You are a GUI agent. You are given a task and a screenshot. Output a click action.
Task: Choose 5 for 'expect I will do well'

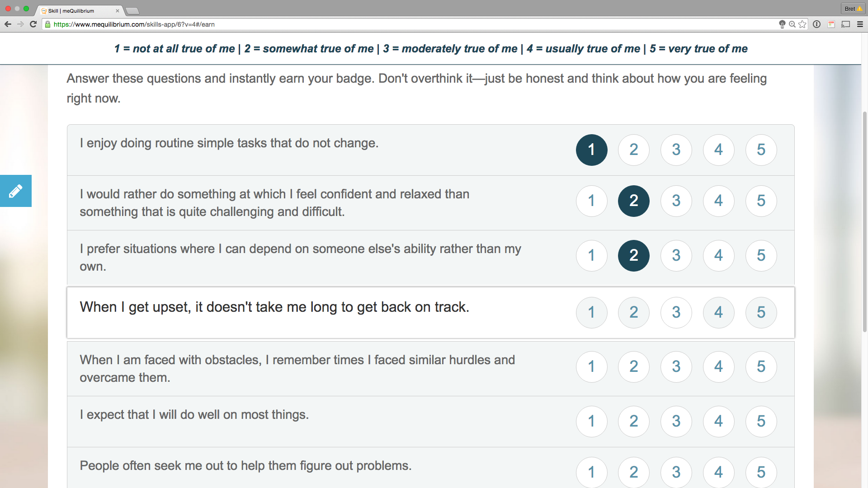[761, 421]
